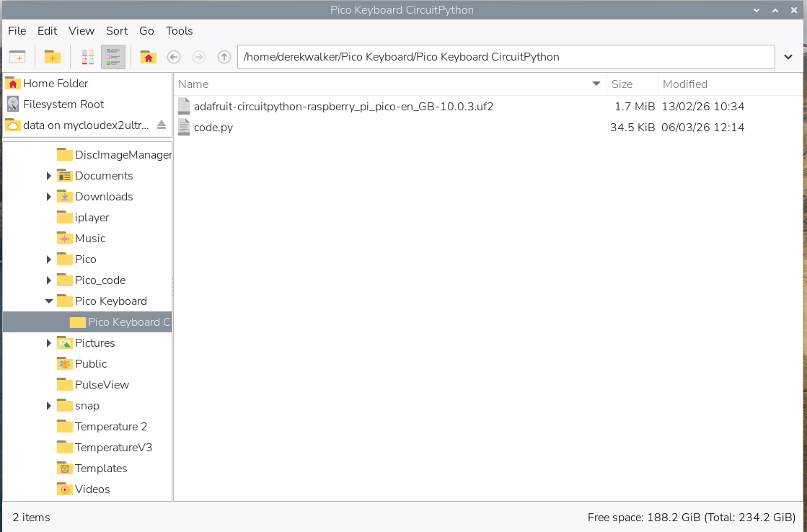
Task: Go to home folder via toolbar icon
Action: tap(148, 57)
